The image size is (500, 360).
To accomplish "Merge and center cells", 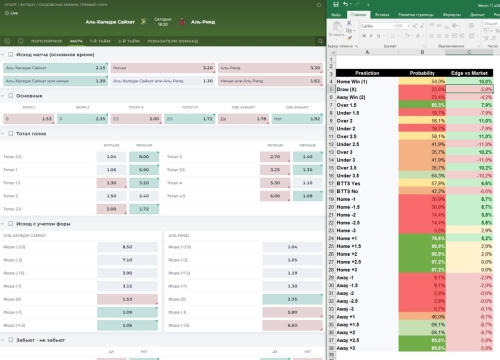I will point(472,36).
